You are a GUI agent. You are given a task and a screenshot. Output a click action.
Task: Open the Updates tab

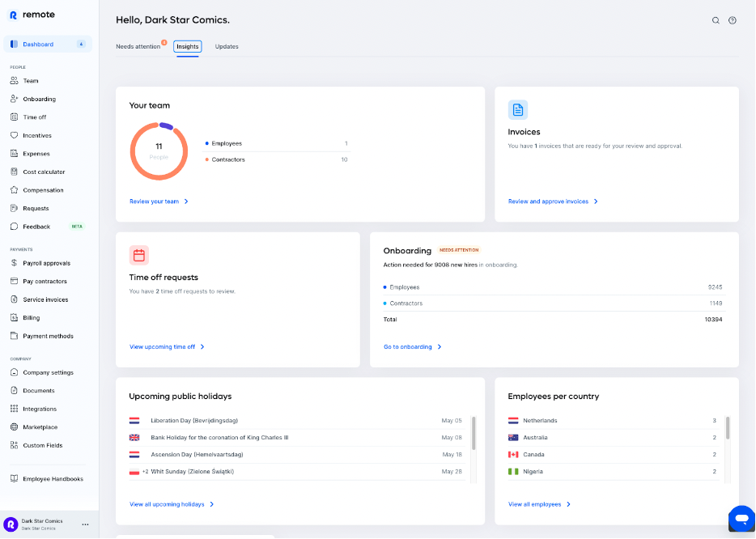[227, 46]
